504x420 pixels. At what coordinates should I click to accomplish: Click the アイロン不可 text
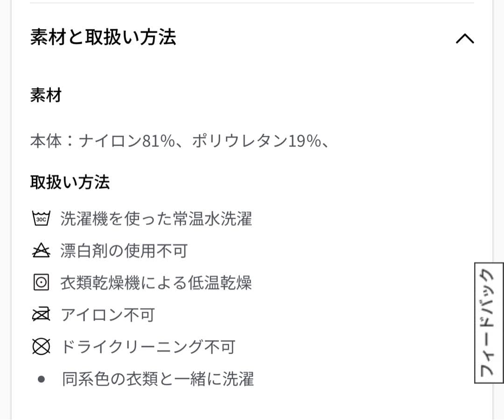(x=108, y=315)
